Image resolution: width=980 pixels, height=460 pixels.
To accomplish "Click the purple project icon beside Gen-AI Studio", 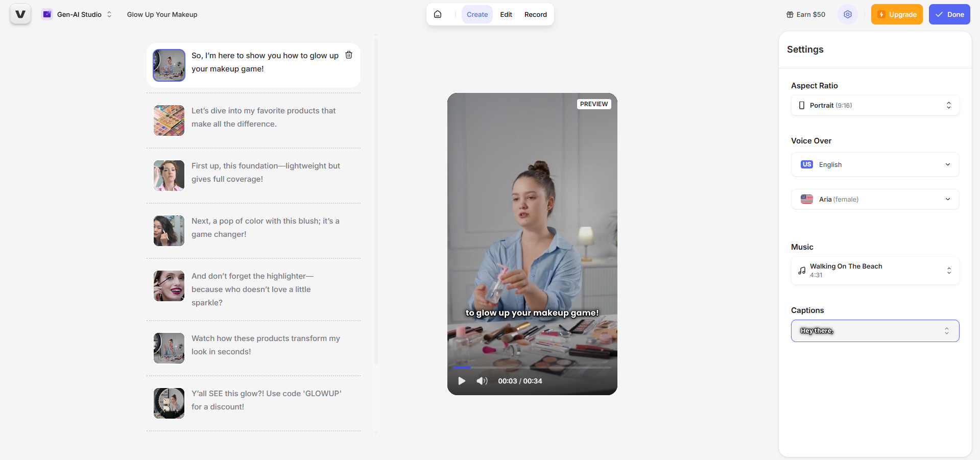I will tap(46, 14).
